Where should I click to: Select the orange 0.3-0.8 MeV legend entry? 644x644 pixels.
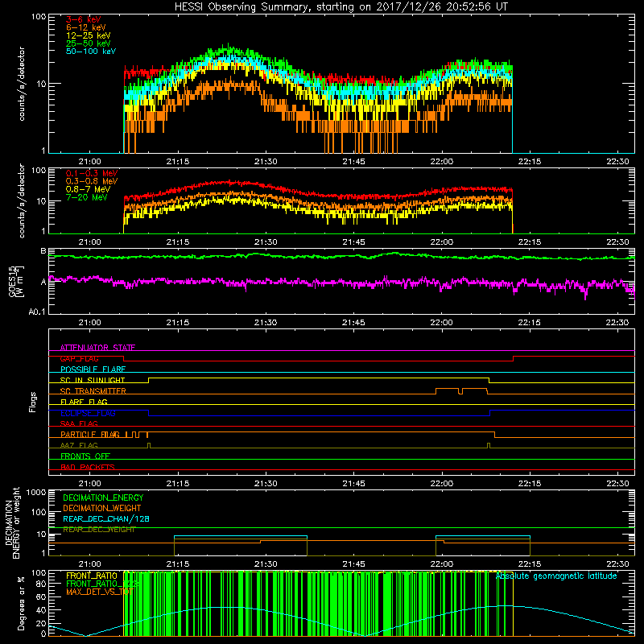[x=92, y=181]
